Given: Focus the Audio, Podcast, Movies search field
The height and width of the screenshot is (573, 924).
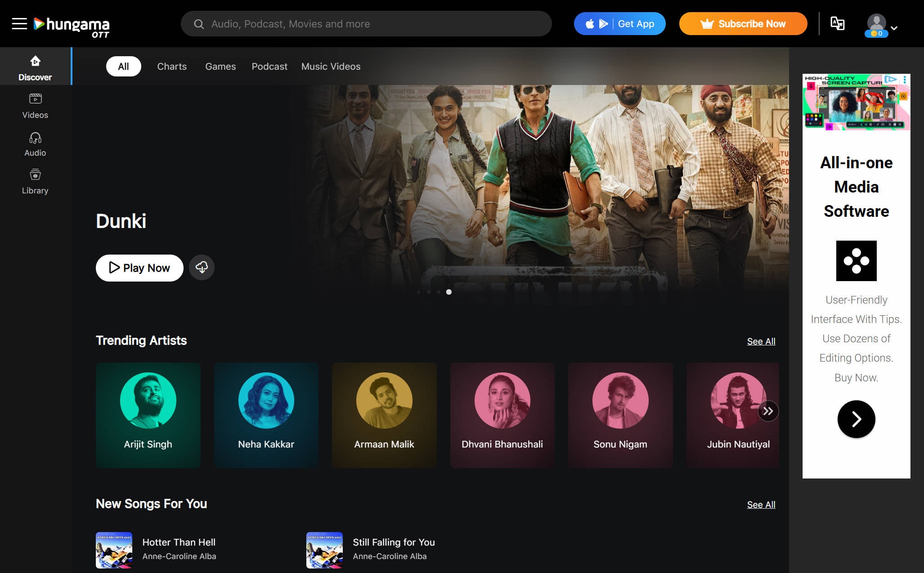Looking at the screenshot, I should click(366, 24).
